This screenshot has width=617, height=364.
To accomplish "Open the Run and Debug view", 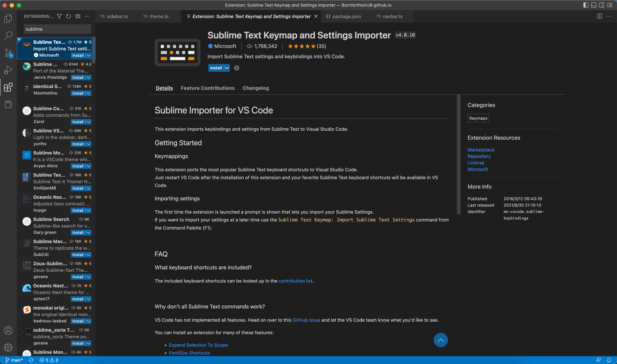I will pos(8,70).
